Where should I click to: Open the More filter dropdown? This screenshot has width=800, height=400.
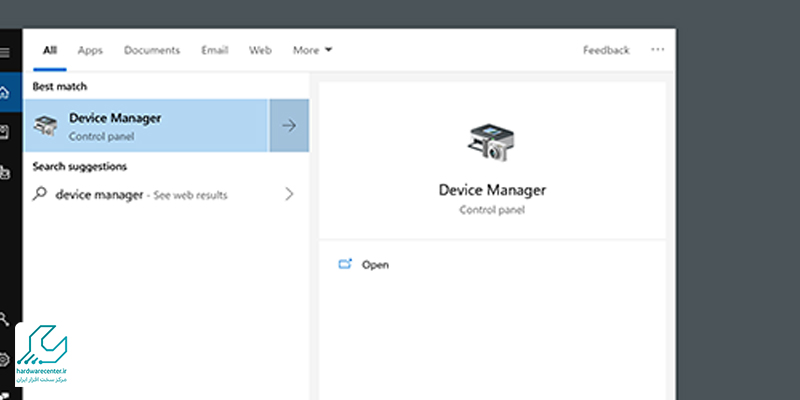click(312, 50)
